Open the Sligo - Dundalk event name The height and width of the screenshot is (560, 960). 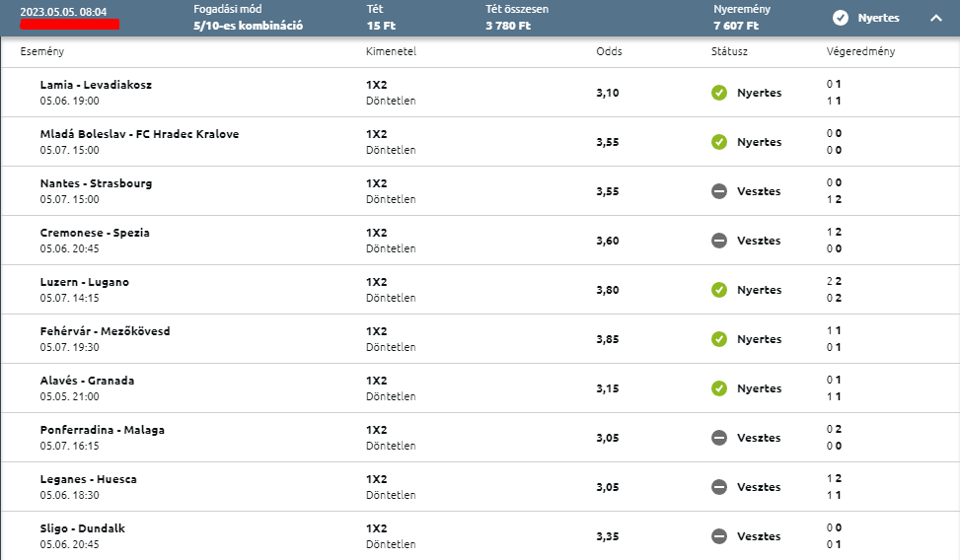tap(83, 528)
